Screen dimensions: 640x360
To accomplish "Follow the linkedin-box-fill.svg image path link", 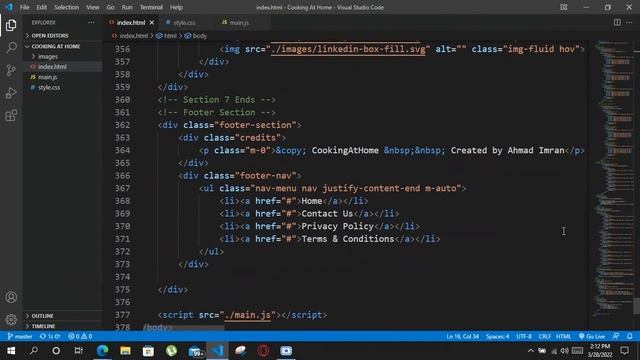I will [x=348, y=49].
